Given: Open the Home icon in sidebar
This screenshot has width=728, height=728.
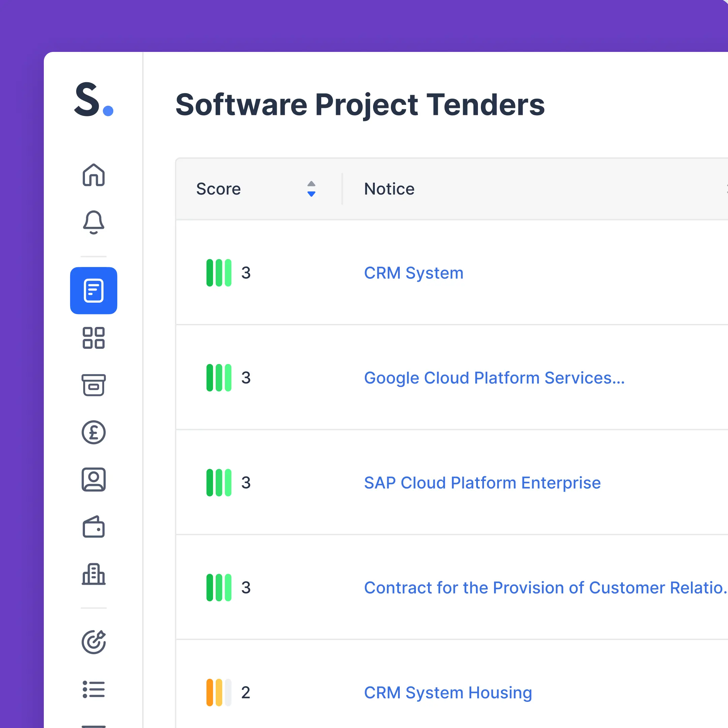Looking at the screenshot, I should (x=93, y=175).
